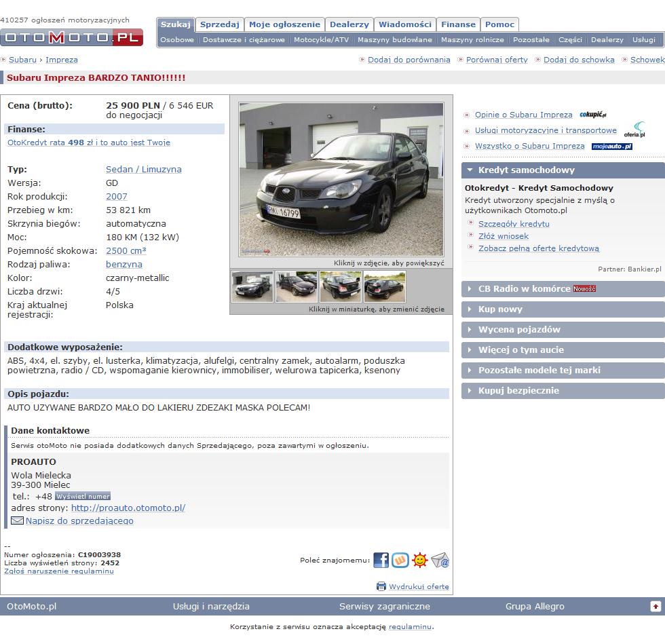Select the second car thumbnail
Viewport: 665px width, 644px height.
[297, 287]
